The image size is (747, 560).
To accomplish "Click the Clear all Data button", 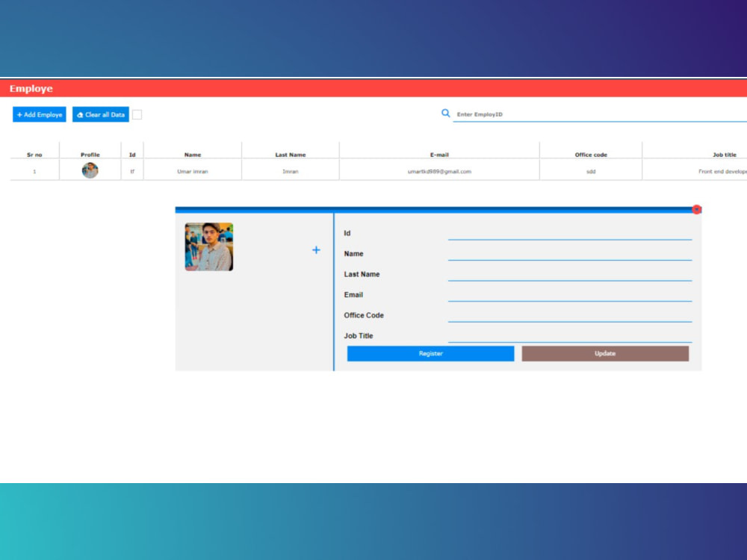I will point(101,114).
